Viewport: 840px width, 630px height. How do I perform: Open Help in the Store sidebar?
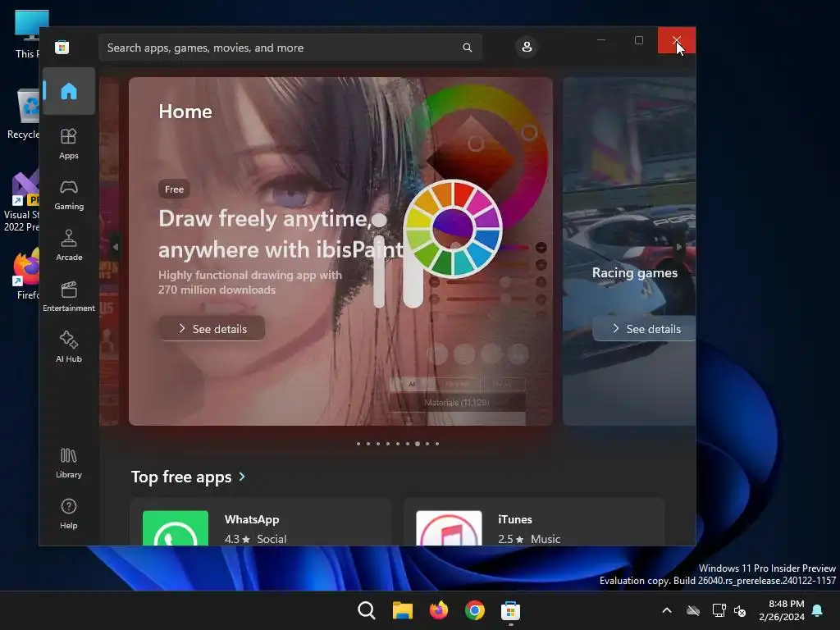[69, 514]
